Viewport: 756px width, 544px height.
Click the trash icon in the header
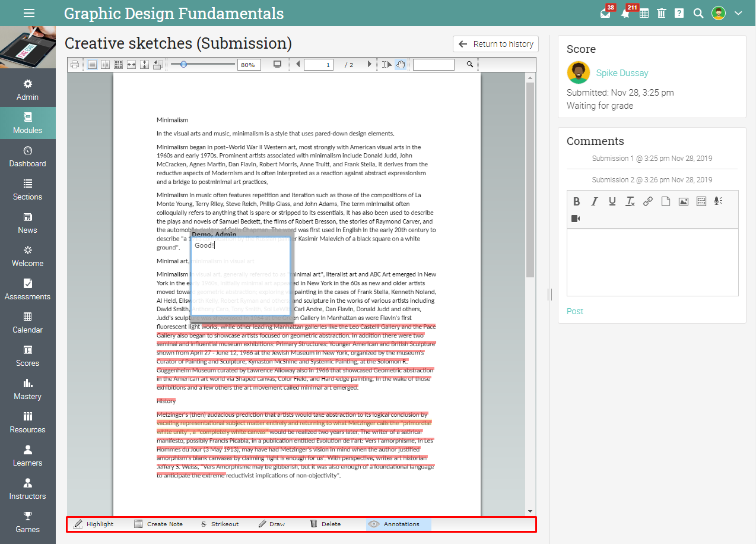pos(662,13)
